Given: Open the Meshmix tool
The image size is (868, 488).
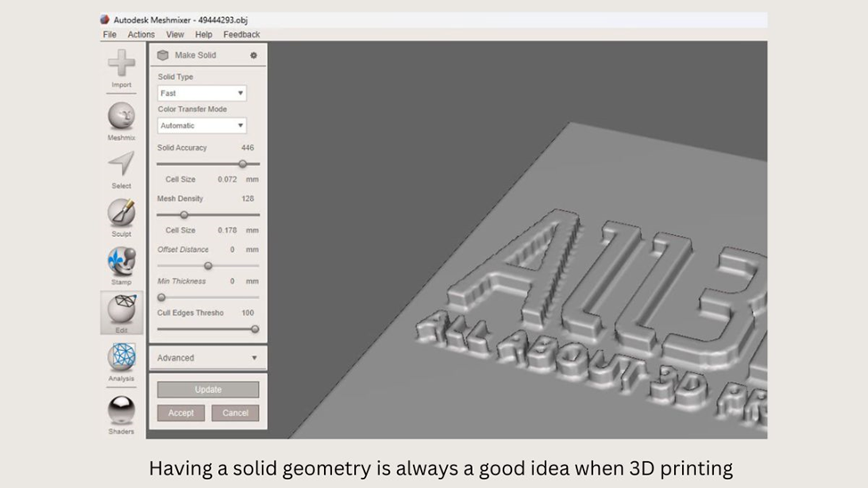Looking at the screenshot, I should pos(121,117).
